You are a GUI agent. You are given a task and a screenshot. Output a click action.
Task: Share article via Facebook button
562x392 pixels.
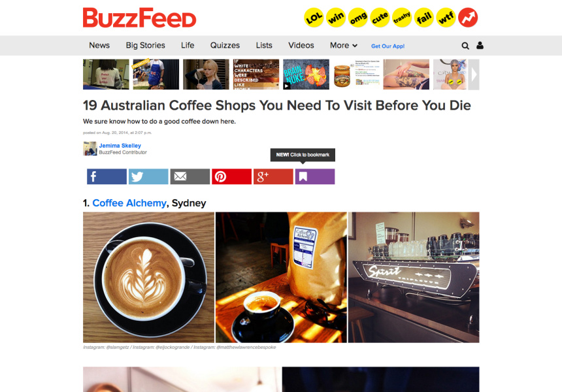click(x=107, y=176)
